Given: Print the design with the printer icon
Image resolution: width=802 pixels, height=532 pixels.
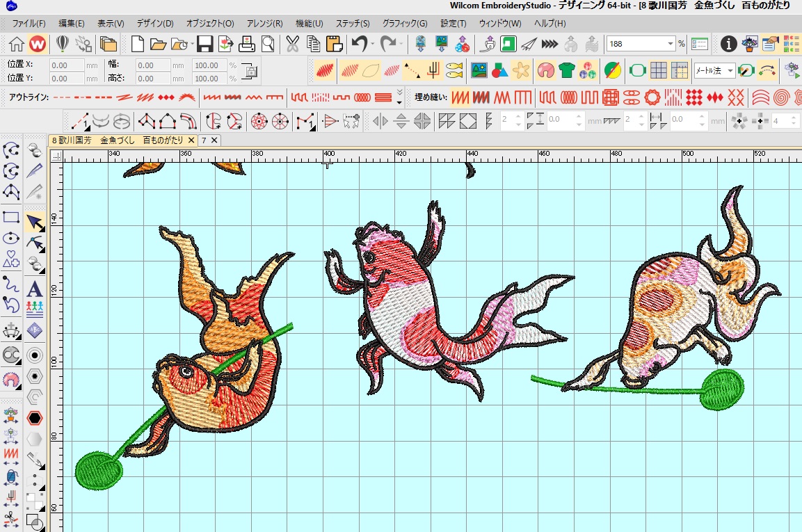Looking at the screenshot, I should click(246, 44).
